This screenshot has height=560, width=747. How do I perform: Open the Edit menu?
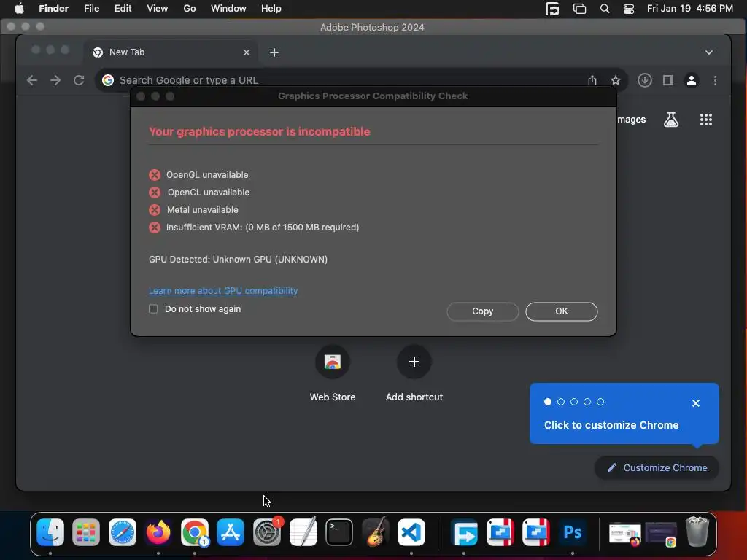(123, 9)
